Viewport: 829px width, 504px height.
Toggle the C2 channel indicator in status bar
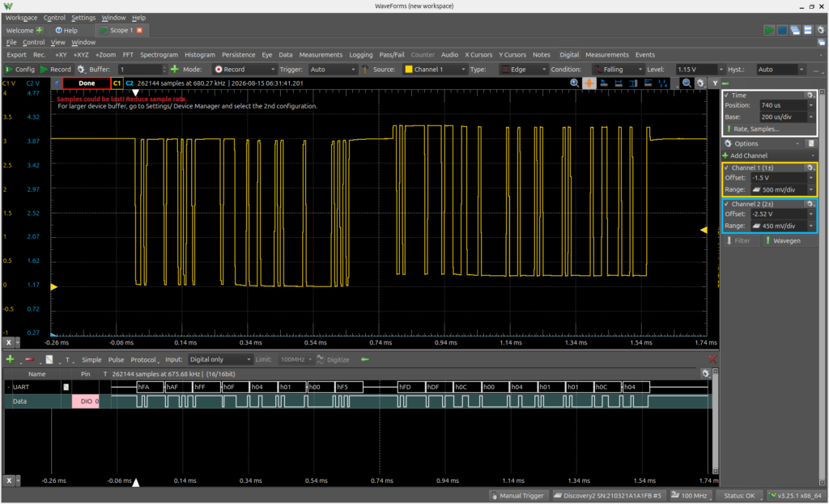[130, 83]
